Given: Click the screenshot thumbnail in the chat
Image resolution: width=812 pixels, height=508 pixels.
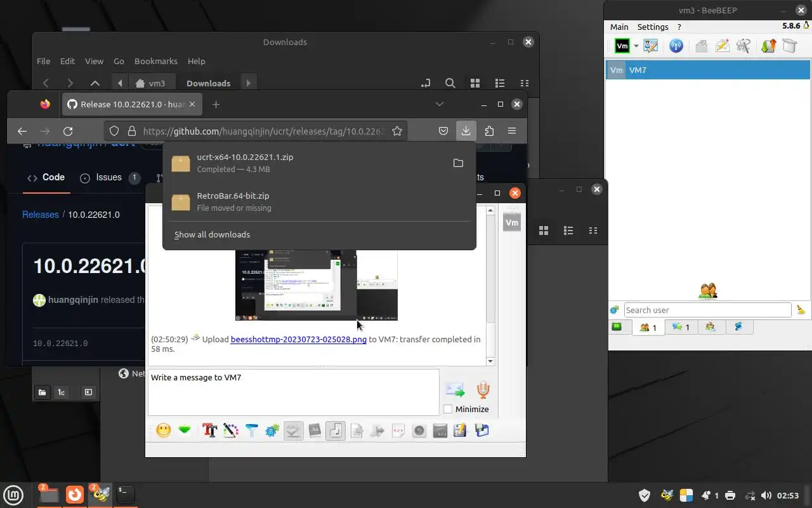Looking at the screenshot, I should coord(317,284).
